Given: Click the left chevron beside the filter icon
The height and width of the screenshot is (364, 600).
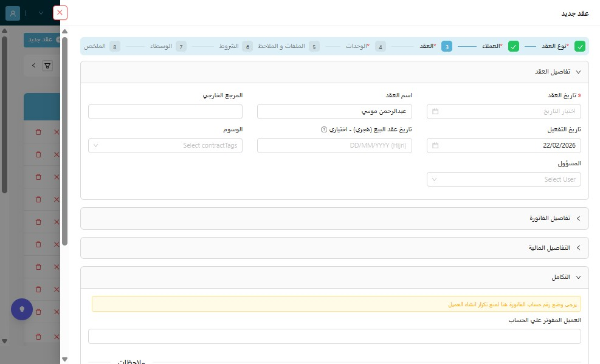Looking at the screenshot, I should click(33, 66).
